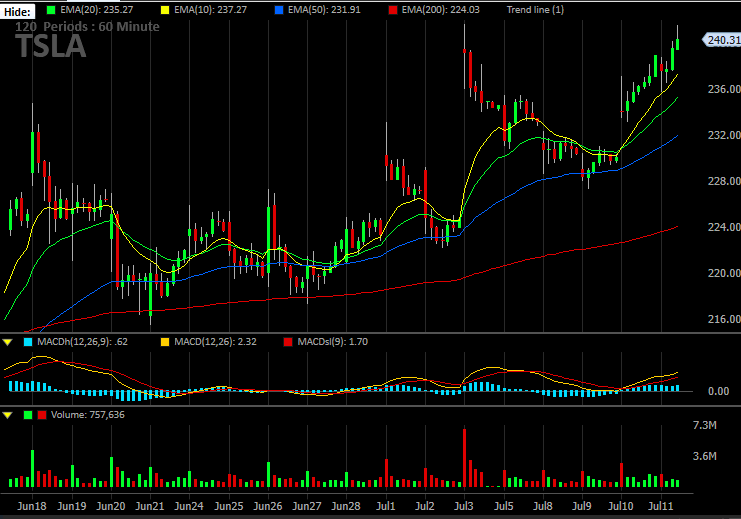Click the Jun20 date on the time axis
Viewport: 741px width, 519px height.
(111, 506)
